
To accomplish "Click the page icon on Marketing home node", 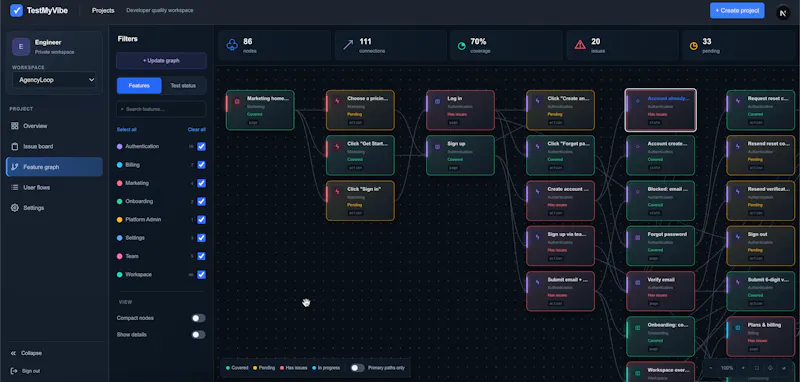I will point(237,101).
